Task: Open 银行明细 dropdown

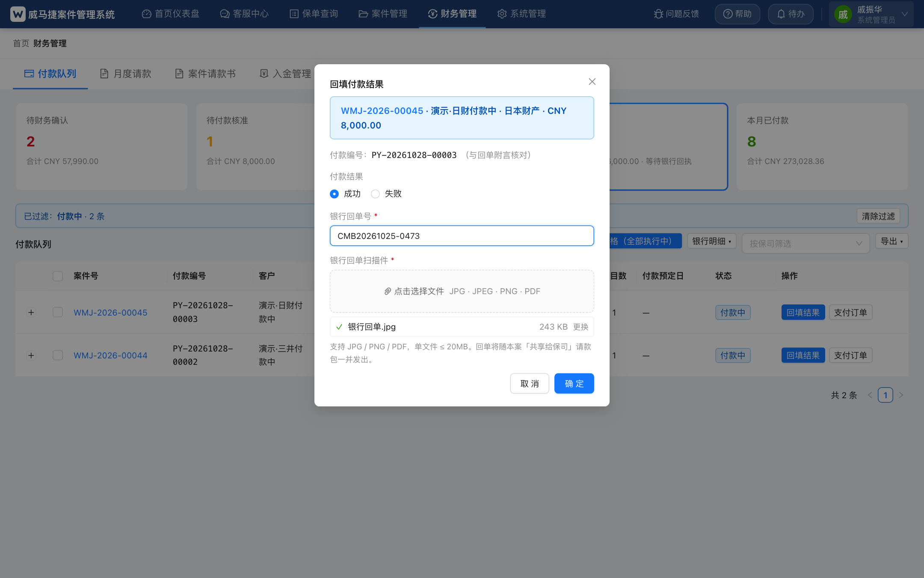Action: click(712, 241)
